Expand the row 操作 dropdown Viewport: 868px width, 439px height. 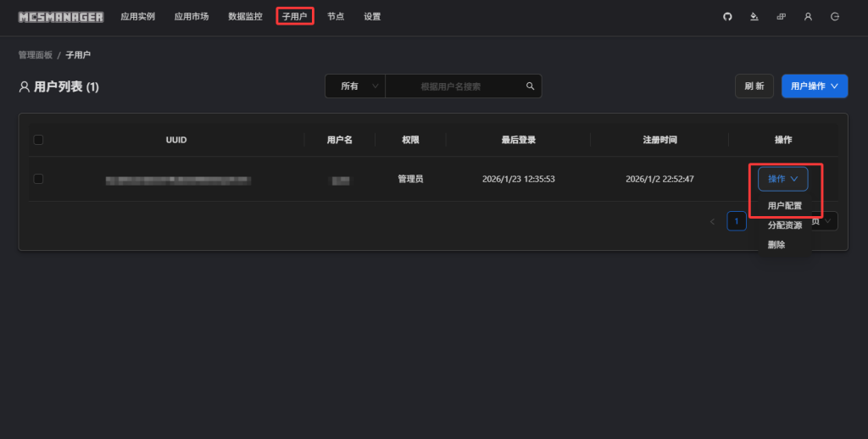[x=782, y=179]
